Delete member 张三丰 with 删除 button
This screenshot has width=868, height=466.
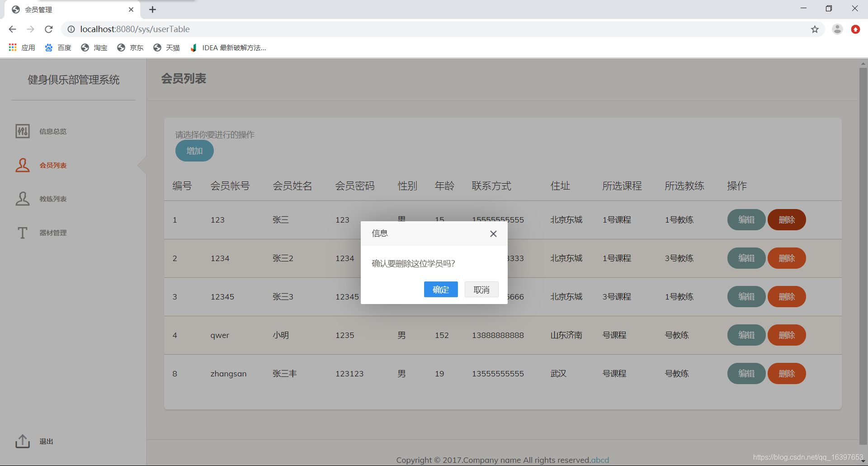787,373
